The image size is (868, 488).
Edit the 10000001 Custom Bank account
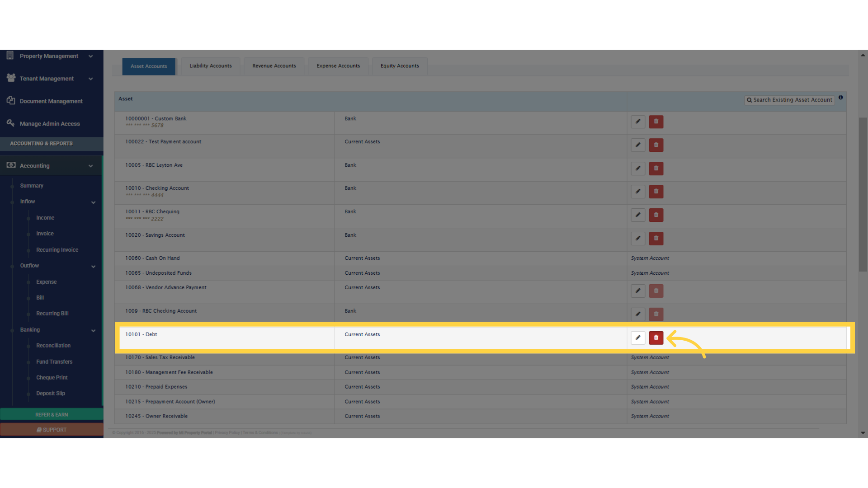[638, 122]
